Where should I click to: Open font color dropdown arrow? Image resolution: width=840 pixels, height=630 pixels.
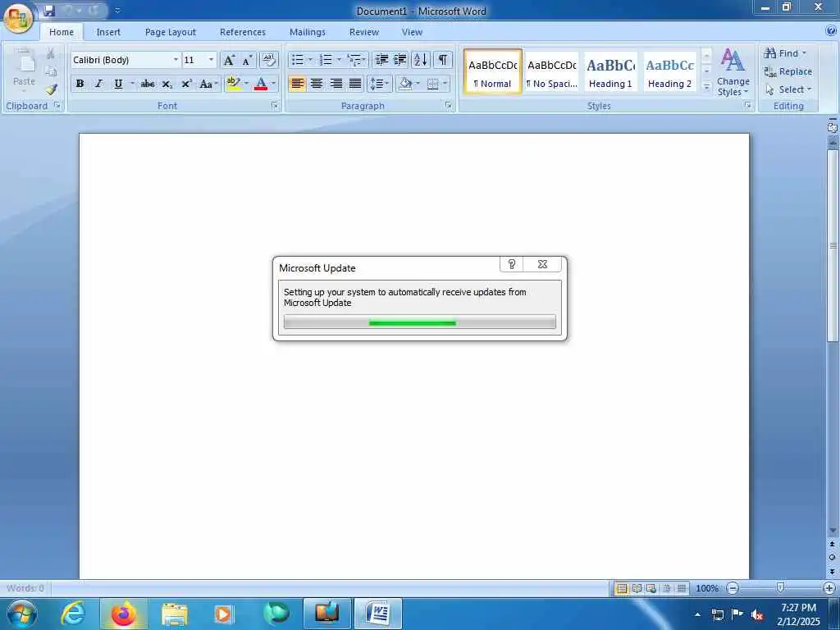pos(274,84)
